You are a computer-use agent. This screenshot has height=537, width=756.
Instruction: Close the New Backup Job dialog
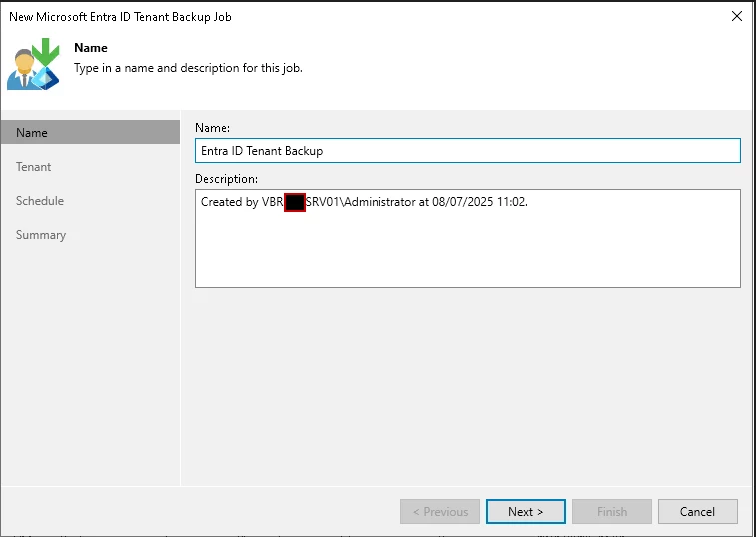pos(736,16)
